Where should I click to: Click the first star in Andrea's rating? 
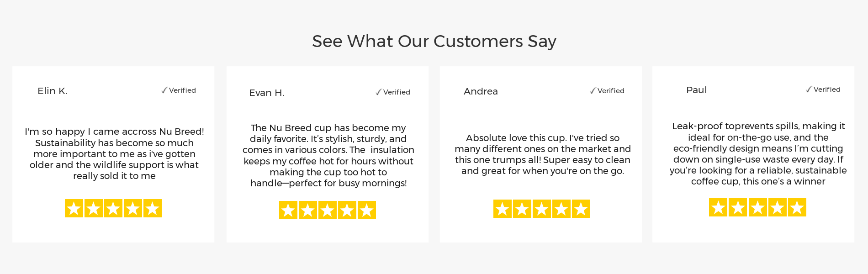[503, 209]
